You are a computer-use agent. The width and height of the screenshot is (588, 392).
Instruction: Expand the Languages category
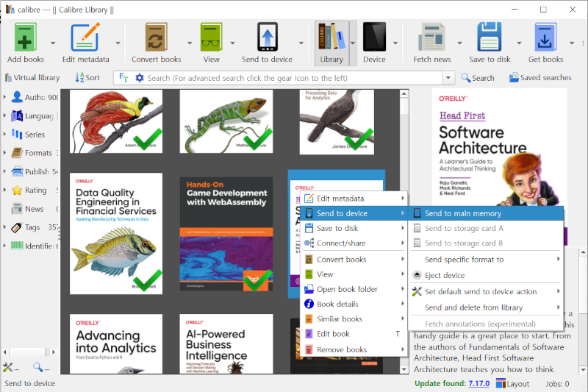pyautogui.click(x=4, y=115)
